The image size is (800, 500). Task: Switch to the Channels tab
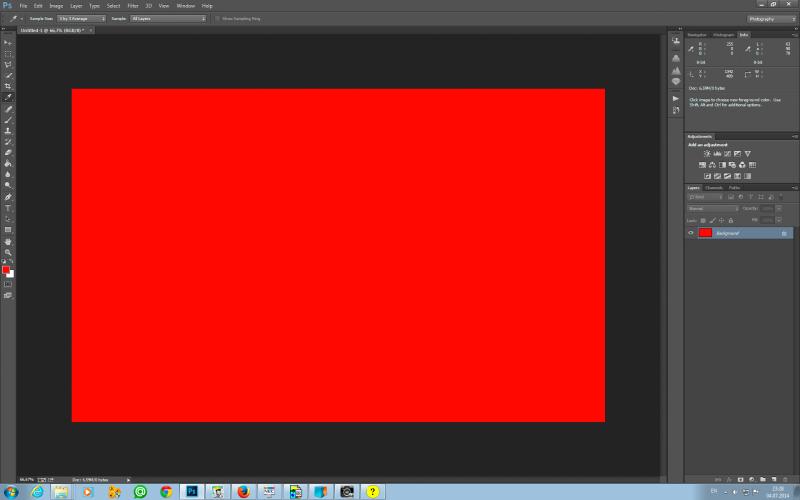pos(714,188)
